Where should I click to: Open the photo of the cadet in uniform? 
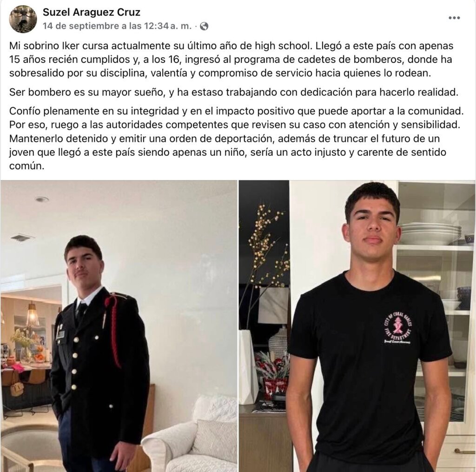coord(119,326)
